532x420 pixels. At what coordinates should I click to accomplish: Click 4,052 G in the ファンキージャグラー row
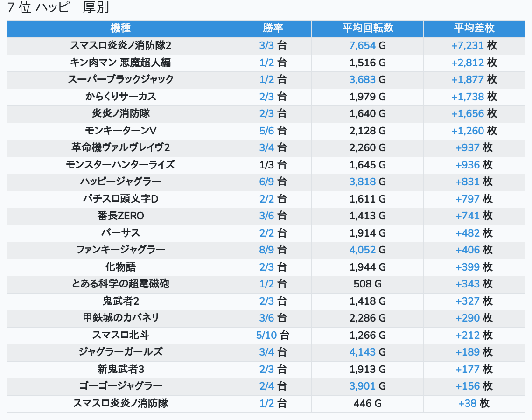point(367,250)
